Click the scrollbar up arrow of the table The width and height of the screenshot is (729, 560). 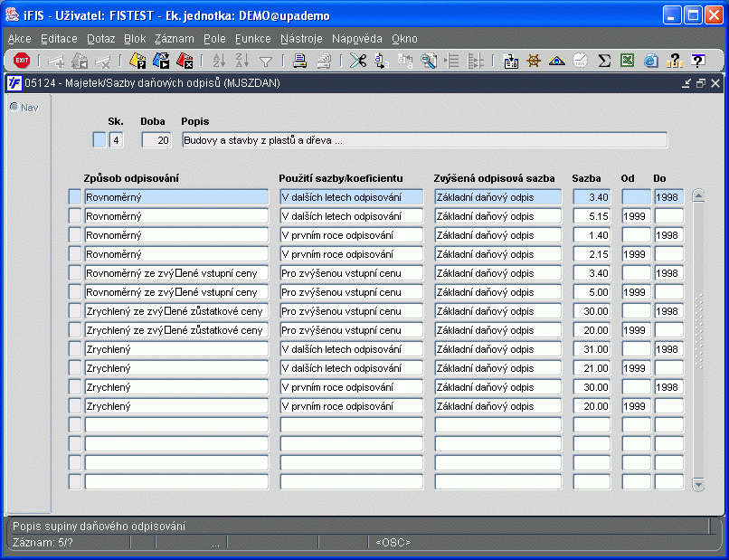pos(698,195)
